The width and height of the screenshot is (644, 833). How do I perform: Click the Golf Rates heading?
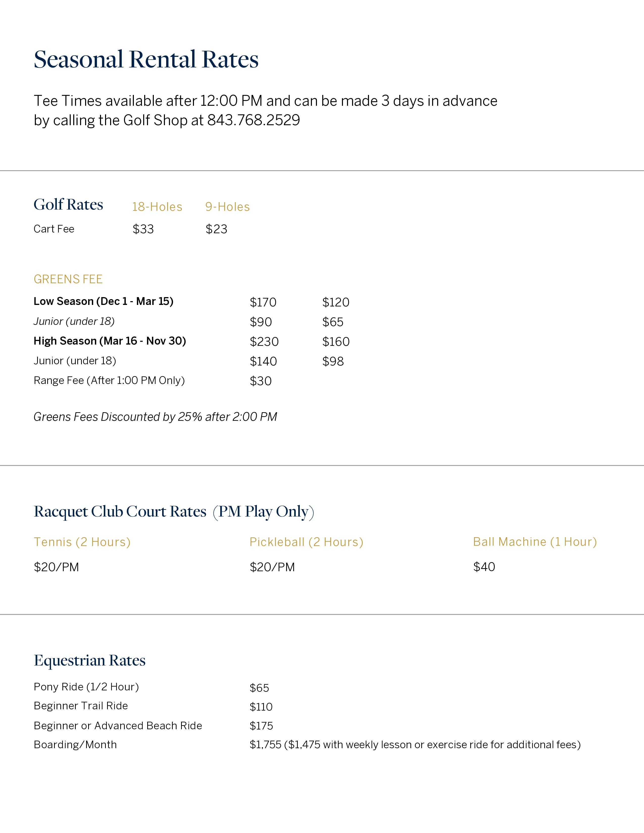[68, 205]
